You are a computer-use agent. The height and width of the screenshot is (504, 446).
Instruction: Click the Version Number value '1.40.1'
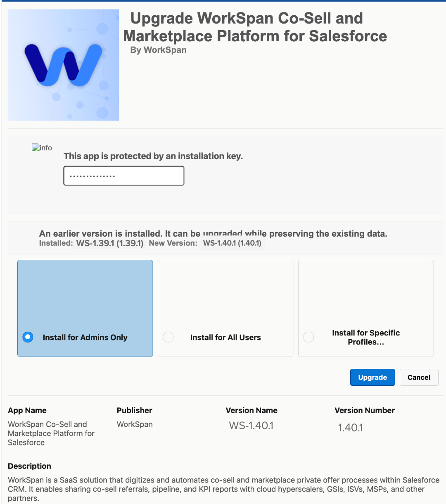pyautogui.click(x=351, y=428)
